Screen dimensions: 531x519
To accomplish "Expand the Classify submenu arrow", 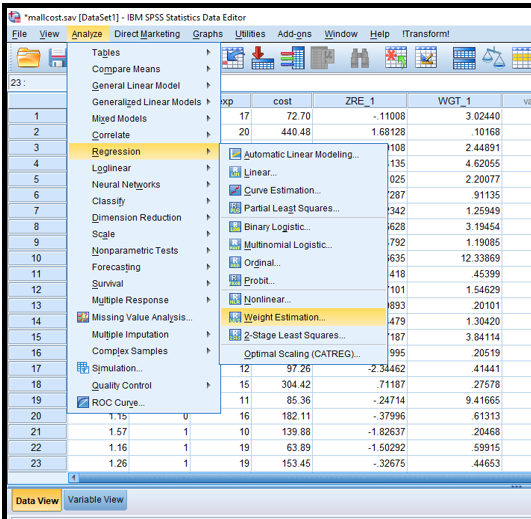I will pyautogui.click(x=208, y=201).
